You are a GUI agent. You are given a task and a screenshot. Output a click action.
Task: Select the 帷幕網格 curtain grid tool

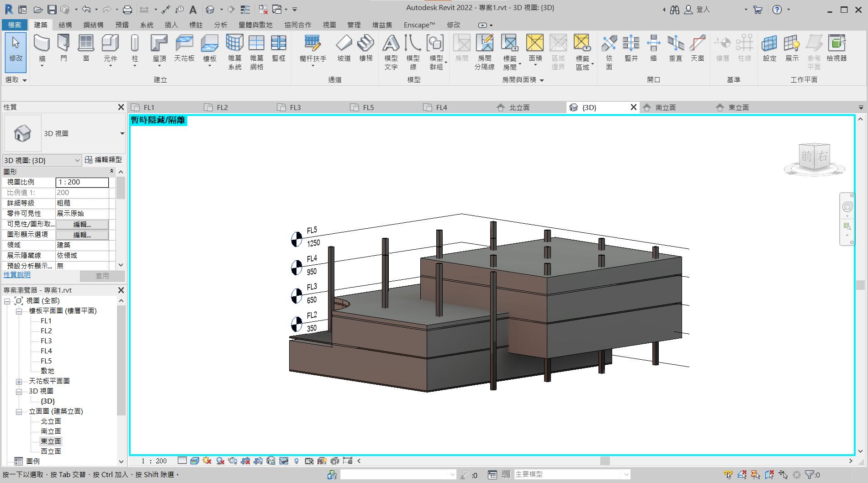[257, 52]
